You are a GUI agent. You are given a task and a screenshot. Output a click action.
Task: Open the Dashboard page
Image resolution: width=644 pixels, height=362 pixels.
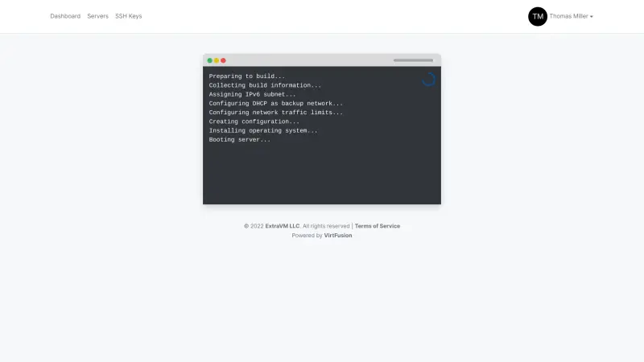pos(65,16)
